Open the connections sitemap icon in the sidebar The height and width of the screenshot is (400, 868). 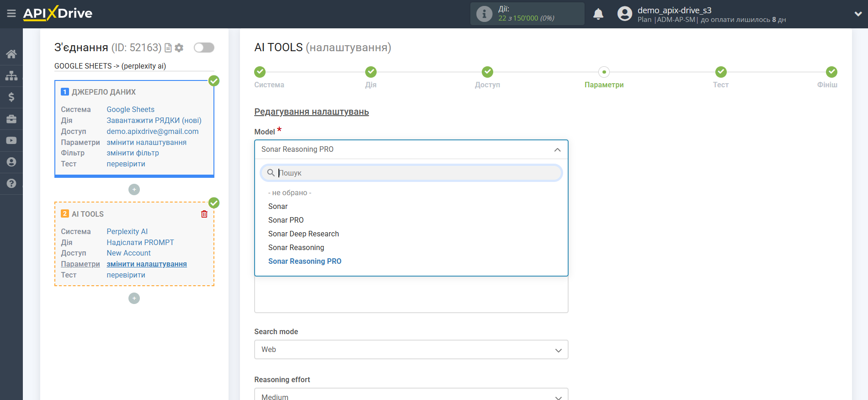[11, 75]
